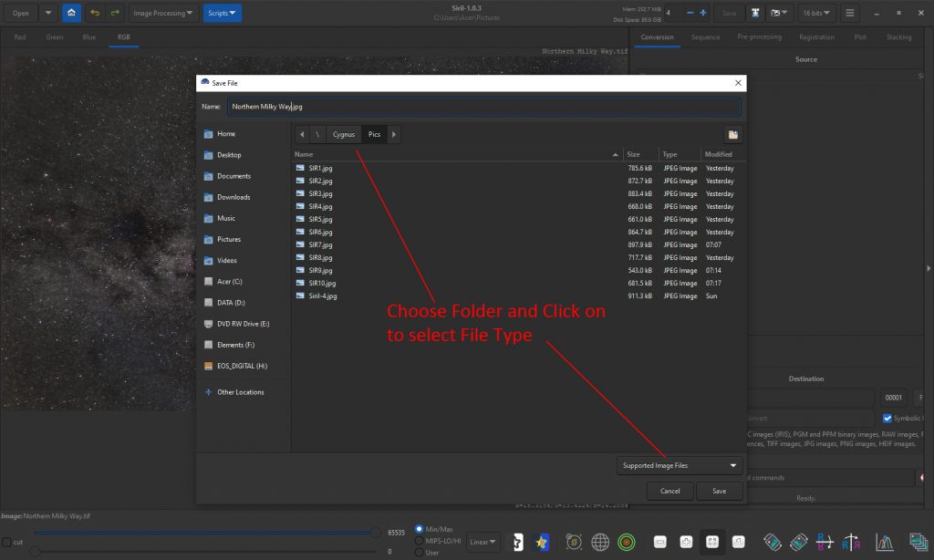Viewport: 934px width, 560px height.
Task: Click the Open button in header bar
Action: (x=21, y=13)
